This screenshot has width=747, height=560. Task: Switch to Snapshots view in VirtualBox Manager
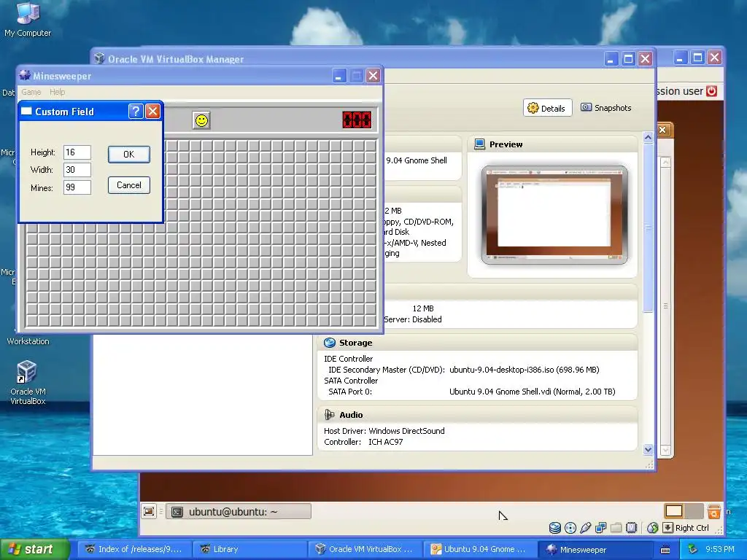[x=606, y=108]
